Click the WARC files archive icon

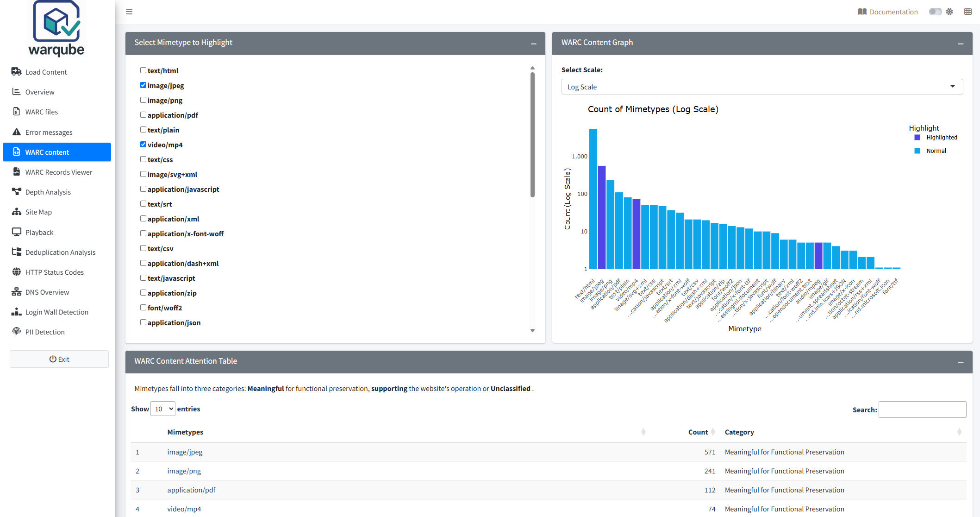click(x=17, y=112)
